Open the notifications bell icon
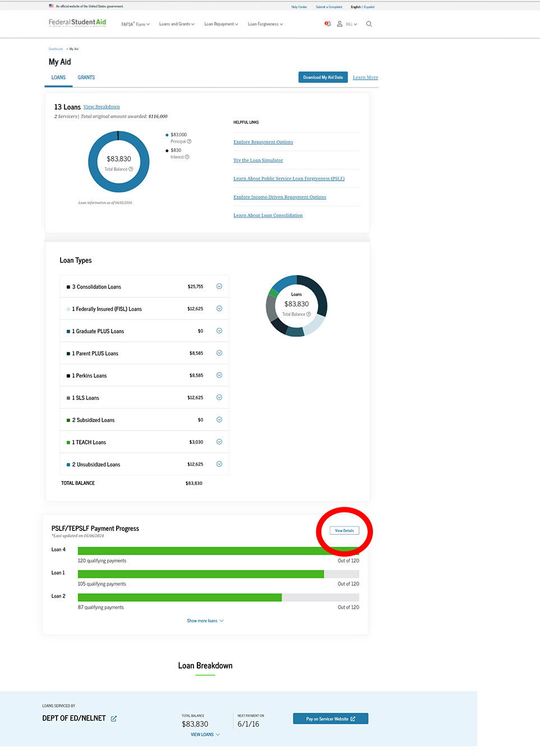540x756 pixels. tap(327, 24)
